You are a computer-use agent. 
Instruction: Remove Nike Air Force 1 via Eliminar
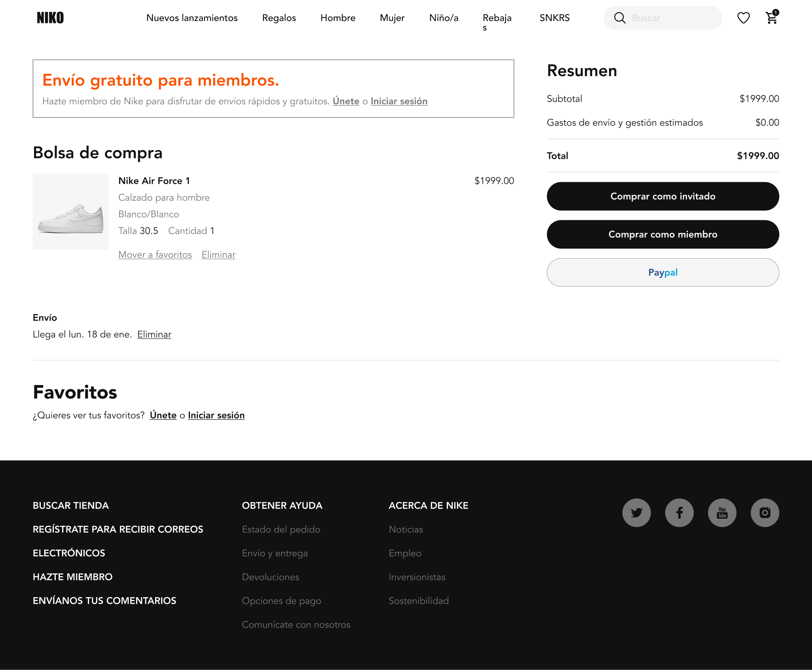[218, 255]
